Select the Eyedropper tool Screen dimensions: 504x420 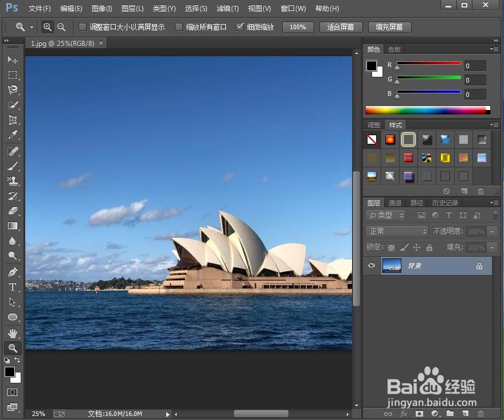tap(13, 135)
